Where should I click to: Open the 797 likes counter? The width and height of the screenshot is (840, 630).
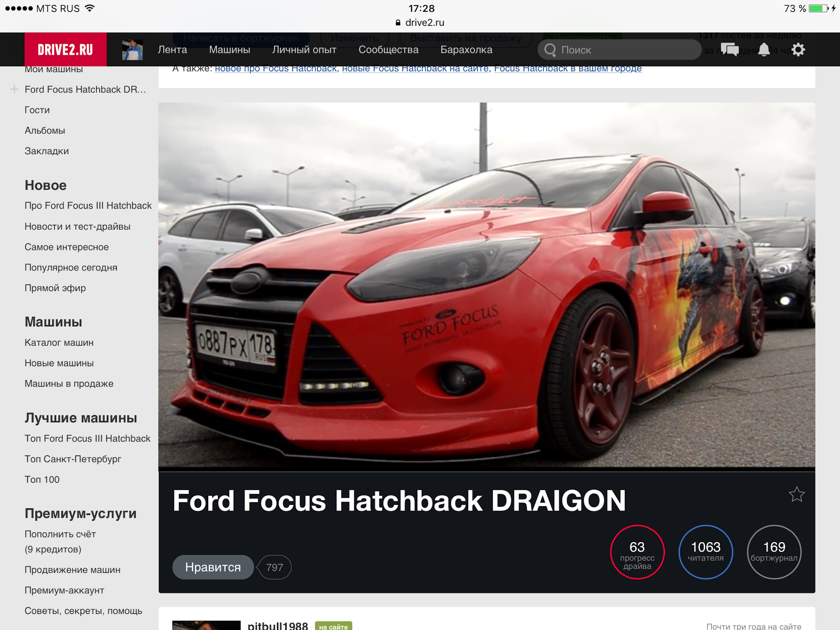[x=275, y=567]
